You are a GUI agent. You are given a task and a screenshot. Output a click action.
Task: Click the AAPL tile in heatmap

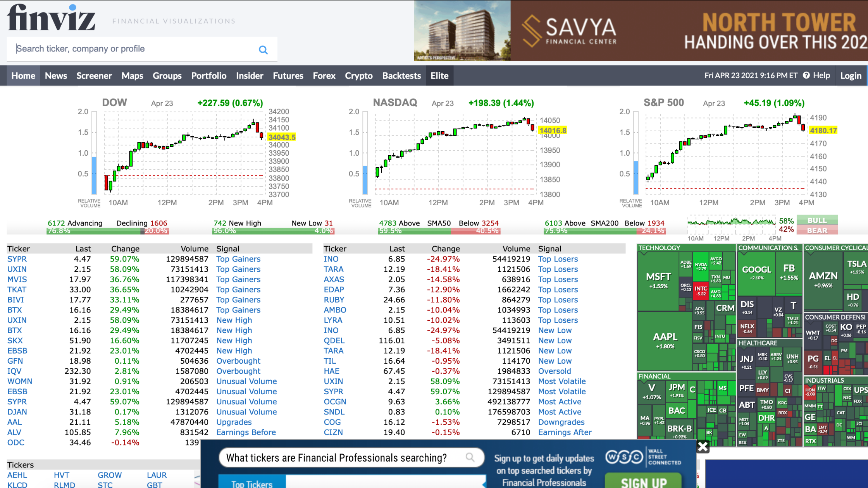pyautogui.click(x=665, y=341)
